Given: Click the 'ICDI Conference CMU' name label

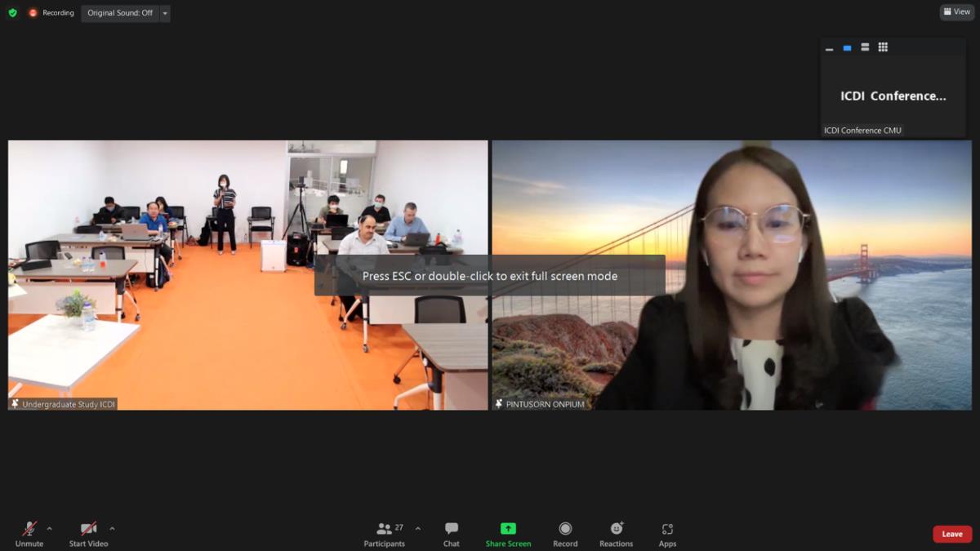Looking at the screenshot, I should coord(863,131).
